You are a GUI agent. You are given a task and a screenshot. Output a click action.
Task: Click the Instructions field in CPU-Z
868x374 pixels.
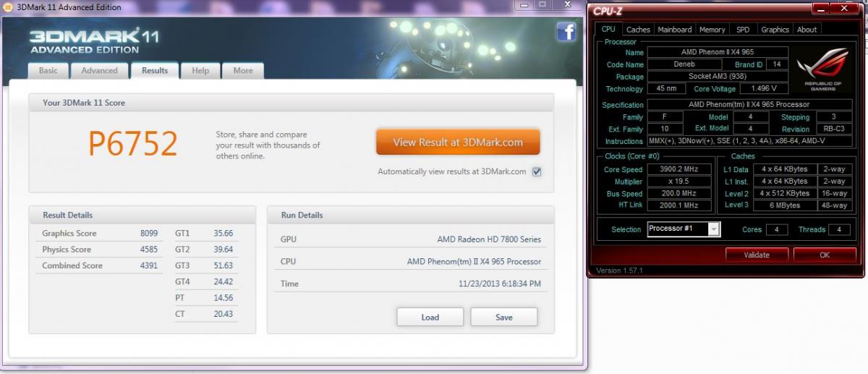[749, 141]
